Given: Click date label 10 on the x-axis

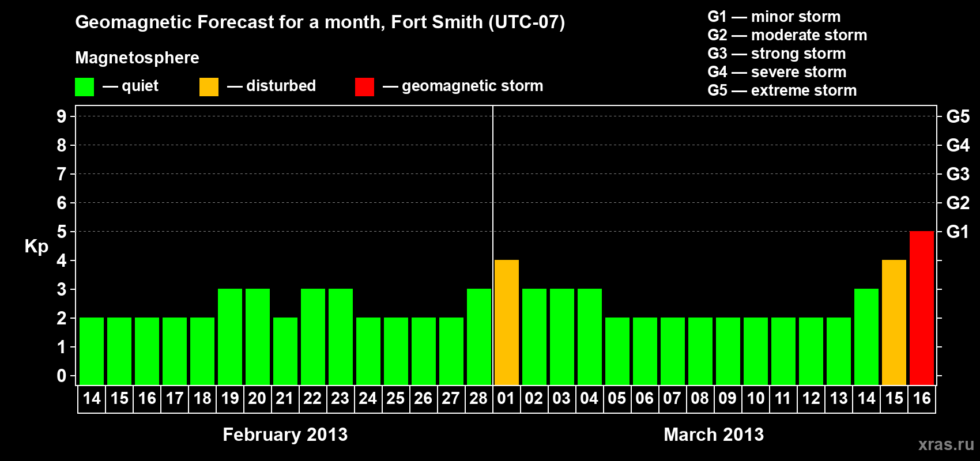Looking at the screenshot, I should 756,398.
